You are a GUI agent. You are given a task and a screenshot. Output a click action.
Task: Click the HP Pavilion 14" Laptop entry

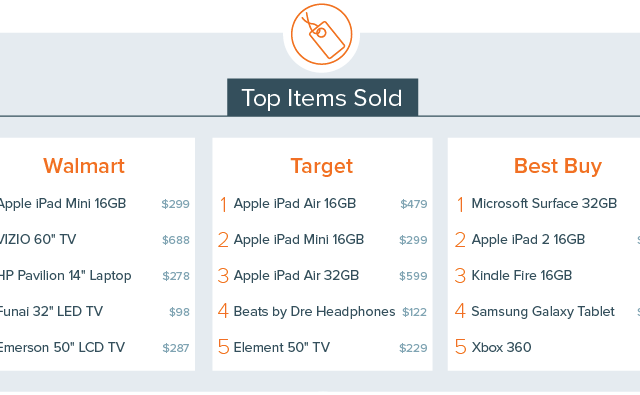coord(64,276)
